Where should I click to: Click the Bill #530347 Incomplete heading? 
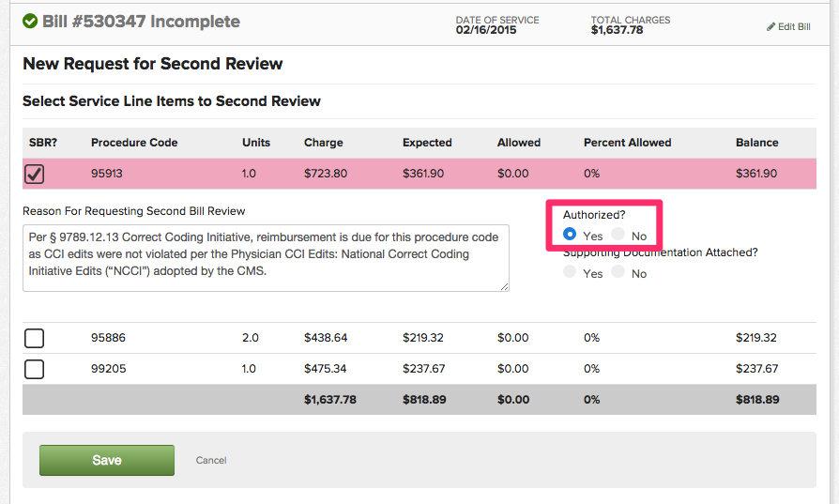point(142,22)
